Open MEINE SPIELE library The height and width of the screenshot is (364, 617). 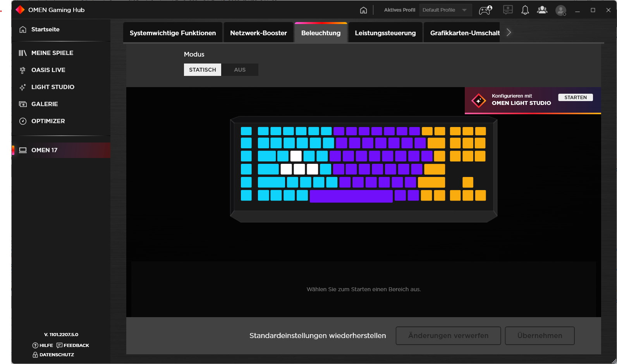[x=61, y=53]
